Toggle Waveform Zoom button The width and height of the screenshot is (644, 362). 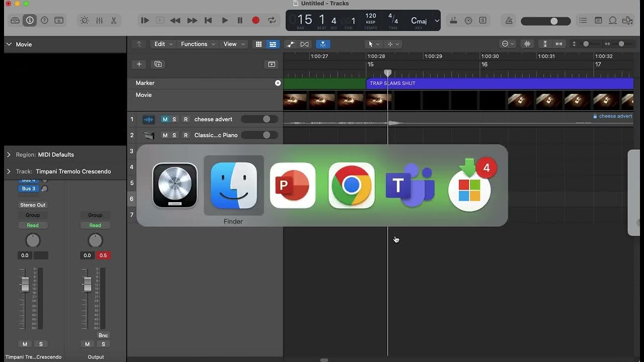coord(527,44)
